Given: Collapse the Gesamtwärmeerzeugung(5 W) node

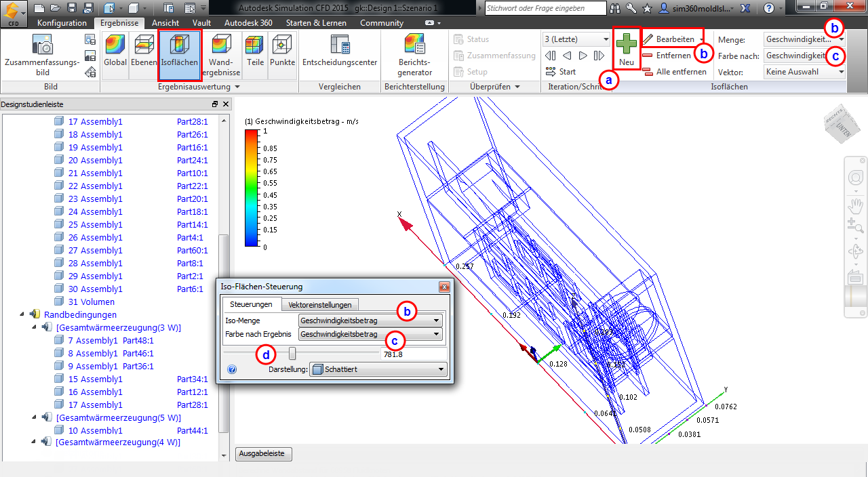Looking at the screenshot, I should [34, 418].
